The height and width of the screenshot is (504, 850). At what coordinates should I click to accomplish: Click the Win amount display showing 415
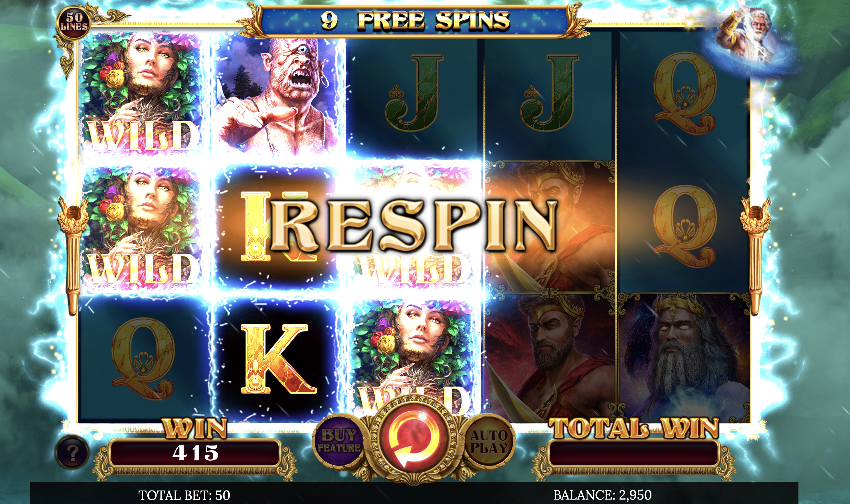pos(194,453)
